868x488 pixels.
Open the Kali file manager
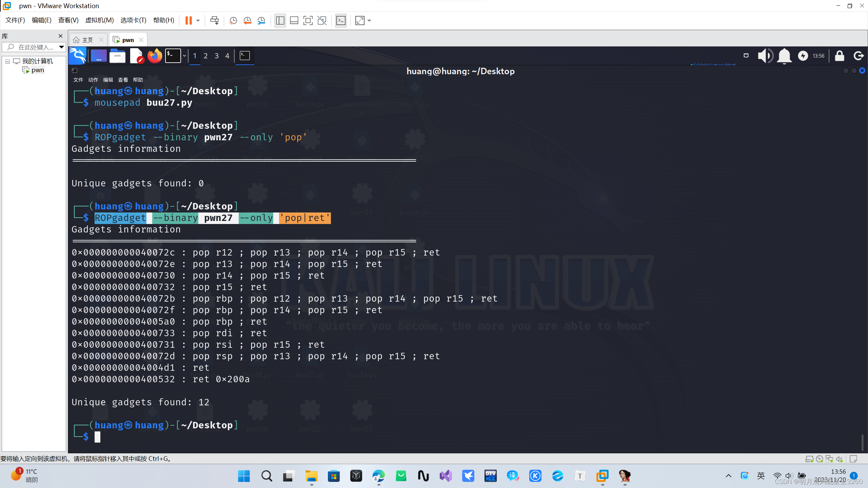click(117, 56)
